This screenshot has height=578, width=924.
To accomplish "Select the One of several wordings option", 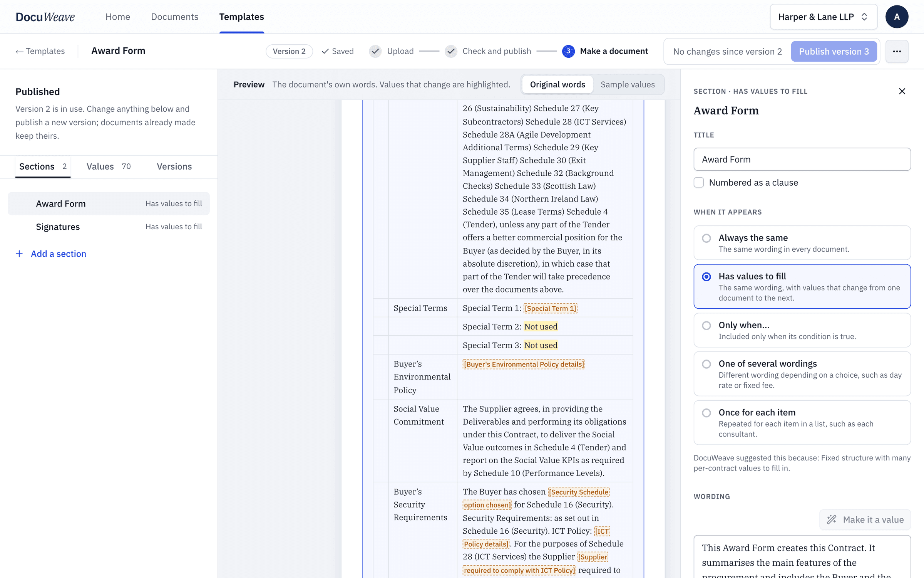I will point(802,374).
